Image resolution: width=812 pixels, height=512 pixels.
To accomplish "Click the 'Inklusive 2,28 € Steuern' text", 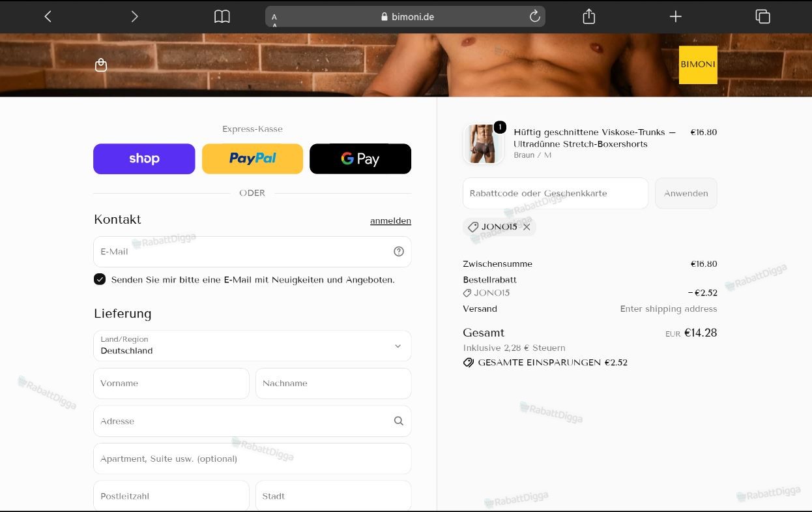I will (x=514, y=348).
